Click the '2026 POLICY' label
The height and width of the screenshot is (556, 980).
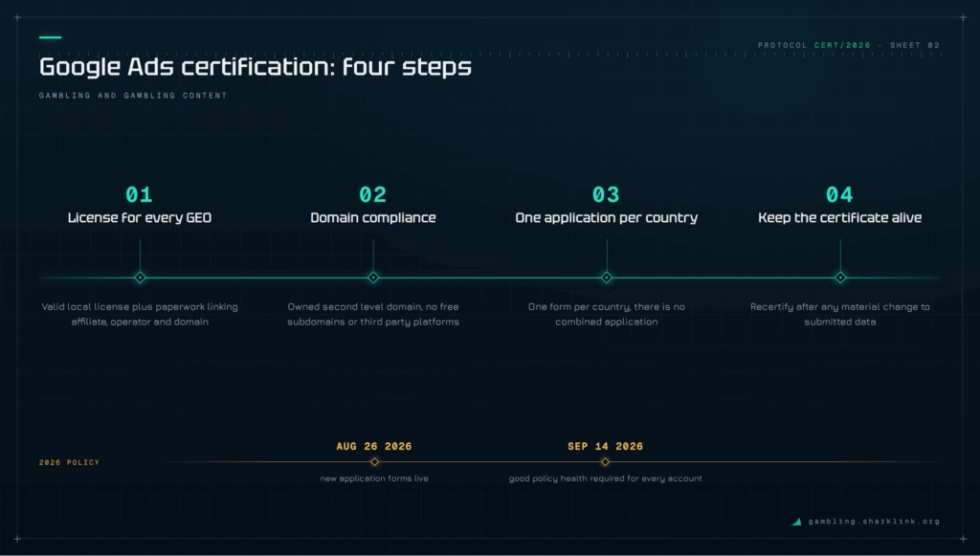pos(69,462)
